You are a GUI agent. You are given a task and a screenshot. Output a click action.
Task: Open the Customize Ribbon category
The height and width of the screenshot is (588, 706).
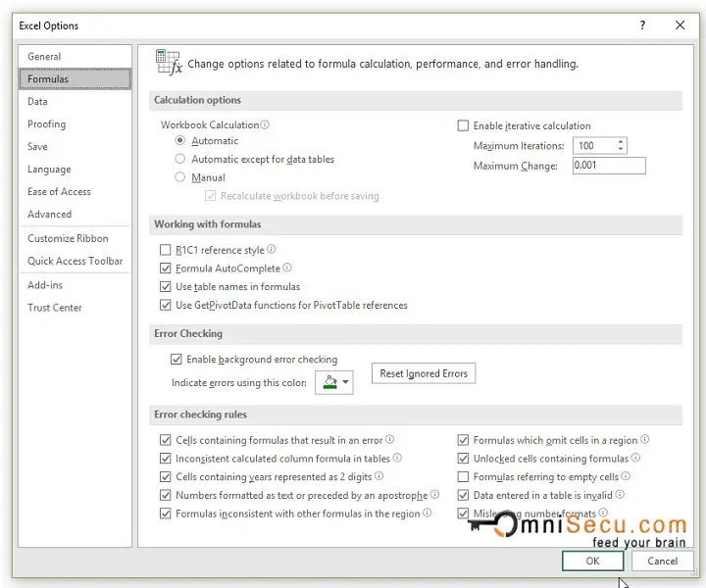(75, 238)
